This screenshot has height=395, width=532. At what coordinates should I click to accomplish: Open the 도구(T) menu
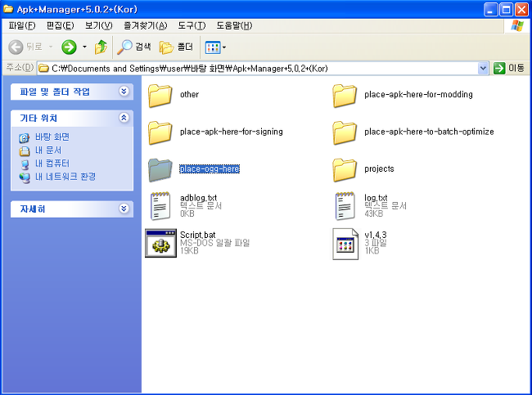192,26
